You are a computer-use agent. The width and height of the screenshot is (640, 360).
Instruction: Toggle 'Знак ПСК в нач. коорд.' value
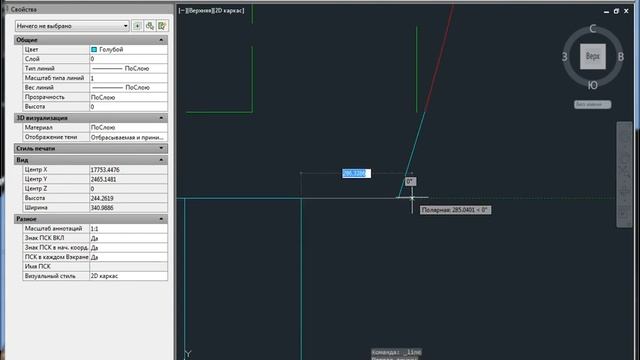pos(128,247)
